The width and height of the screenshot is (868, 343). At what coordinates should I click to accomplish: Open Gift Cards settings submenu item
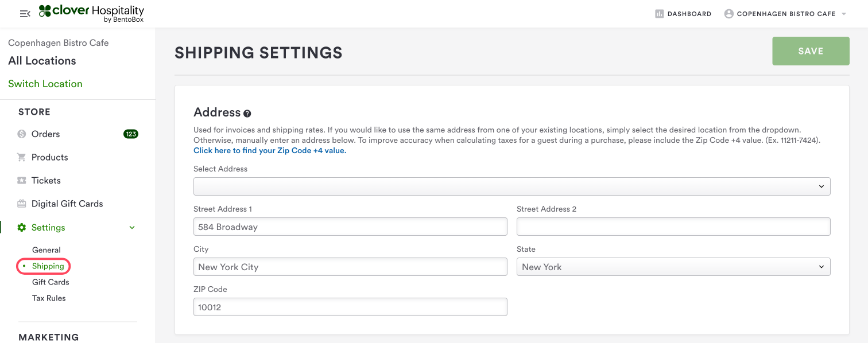pos(51,282)
